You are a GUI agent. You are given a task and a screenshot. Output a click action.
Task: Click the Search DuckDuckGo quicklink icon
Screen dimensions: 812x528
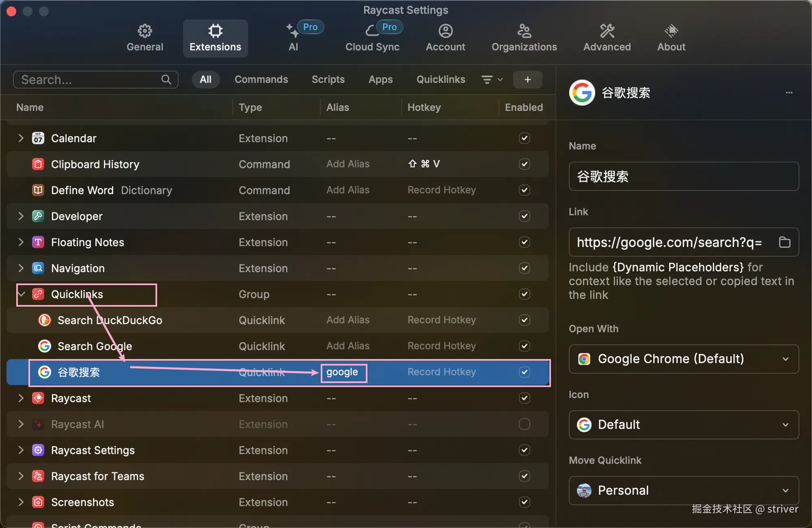point(45,320)
